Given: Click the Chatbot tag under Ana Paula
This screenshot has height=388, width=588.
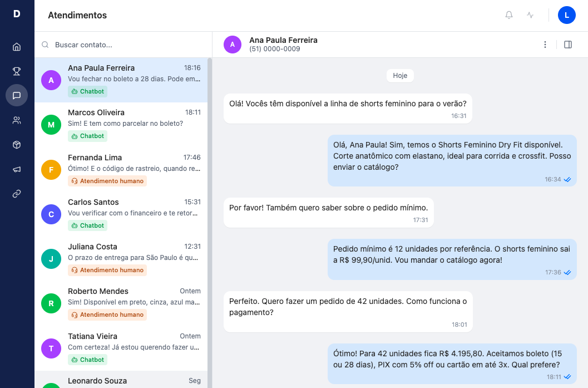Looking at the screenshot, I should [x=87, y=91].
